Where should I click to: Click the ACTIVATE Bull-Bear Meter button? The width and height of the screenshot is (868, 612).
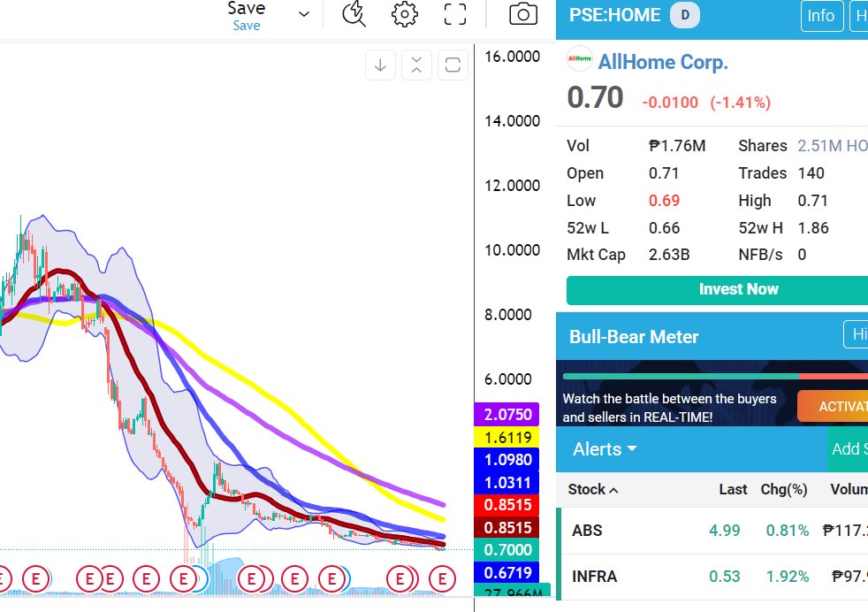pos(833,407)
